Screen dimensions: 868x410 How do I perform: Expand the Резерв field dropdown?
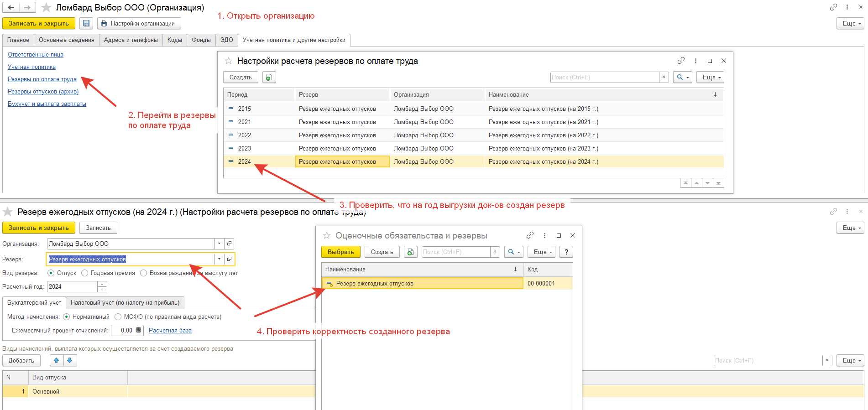tap(220, 259)
